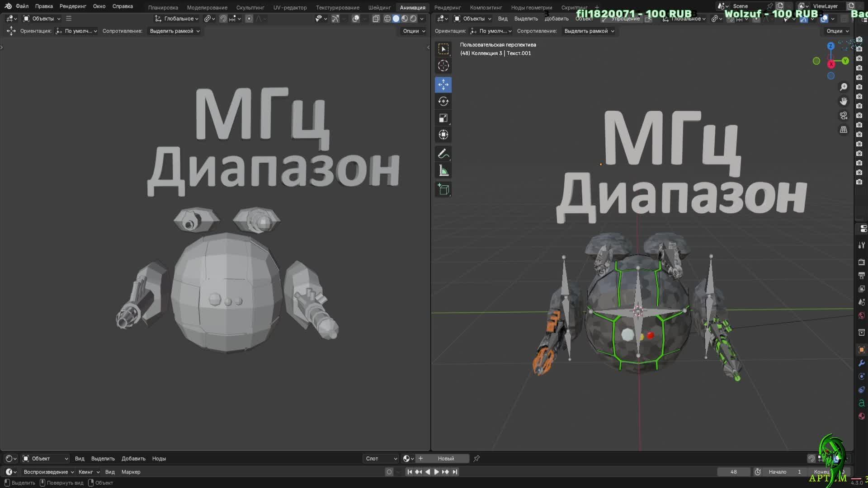Select the Move tool in toolbar
The height and width of the screenshot is (488, 868).
coord(443,84)
